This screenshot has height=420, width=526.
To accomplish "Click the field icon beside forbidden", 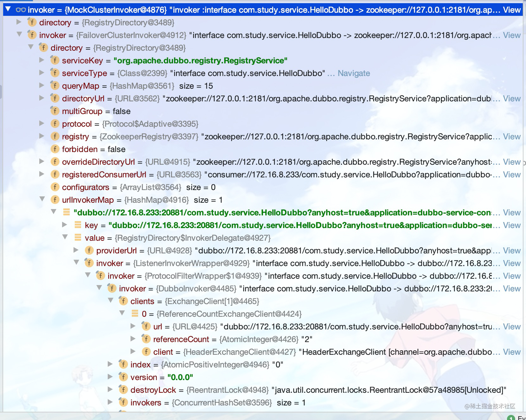I will [55, 149].
